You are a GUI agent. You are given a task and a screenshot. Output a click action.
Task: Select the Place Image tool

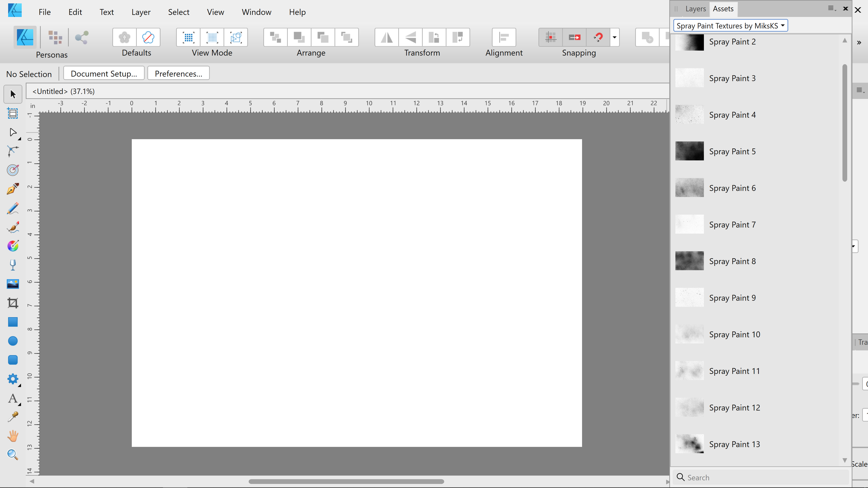click(x=13, y=284)
